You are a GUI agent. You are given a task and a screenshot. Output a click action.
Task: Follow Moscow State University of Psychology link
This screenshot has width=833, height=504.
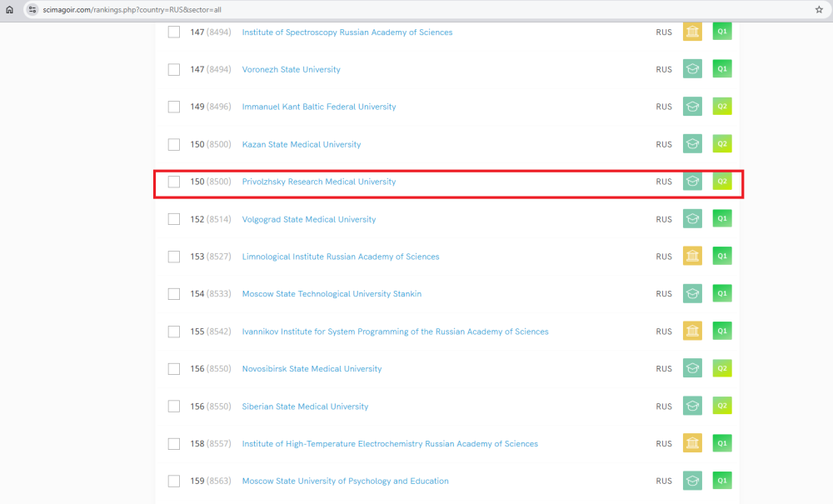[345, 482]
